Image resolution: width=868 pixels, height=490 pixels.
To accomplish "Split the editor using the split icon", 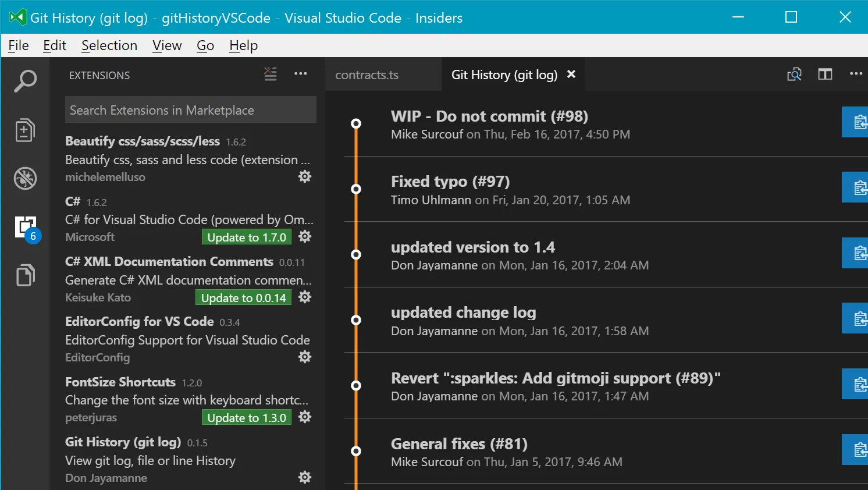I will [x=824, y=74].
